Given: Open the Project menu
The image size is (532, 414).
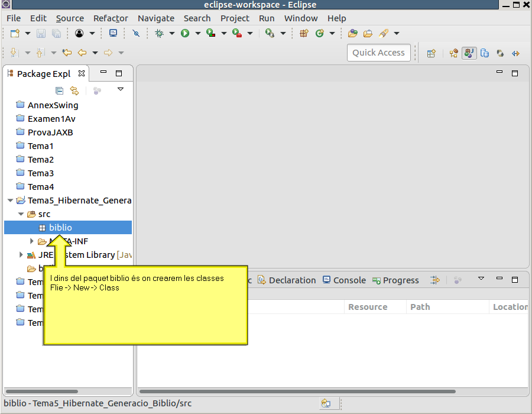Looking at the screenshot, I should (x=235, y=18).
